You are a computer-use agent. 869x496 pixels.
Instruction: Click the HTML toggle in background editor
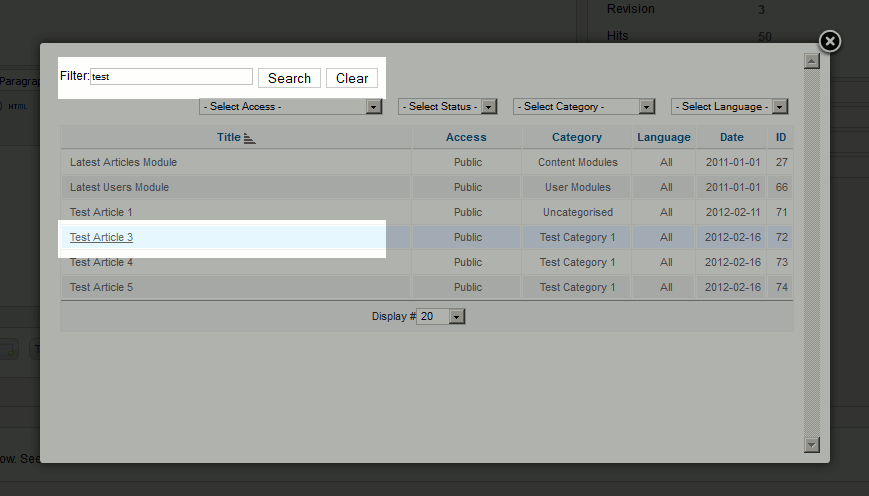tap(17, 106)
